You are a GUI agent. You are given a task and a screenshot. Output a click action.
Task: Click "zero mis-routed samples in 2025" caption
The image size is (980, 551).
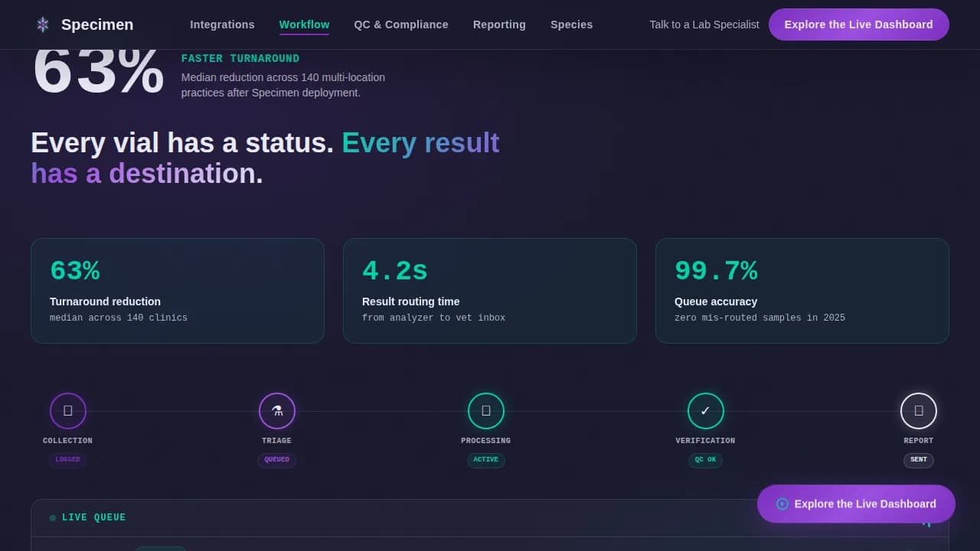coord(760,318)
